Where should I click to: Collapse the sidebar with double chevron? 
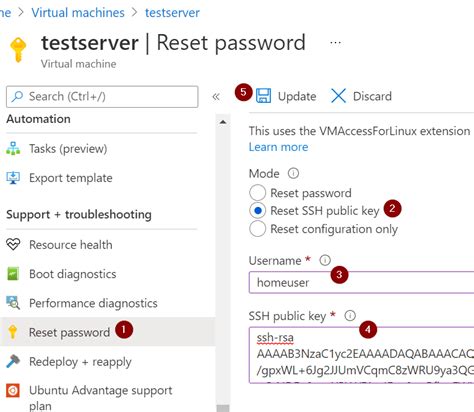(216, 97)
